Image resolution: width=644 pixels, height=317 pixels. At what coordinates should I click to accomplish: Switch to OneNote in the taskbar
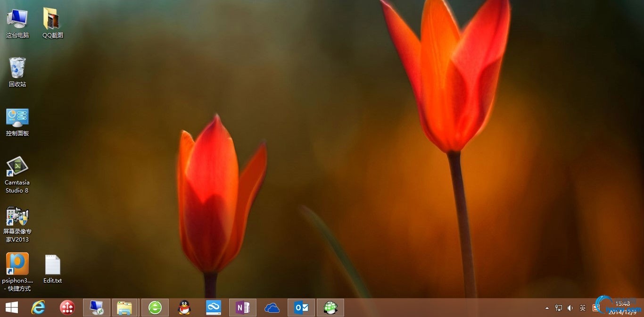(243, 308)
